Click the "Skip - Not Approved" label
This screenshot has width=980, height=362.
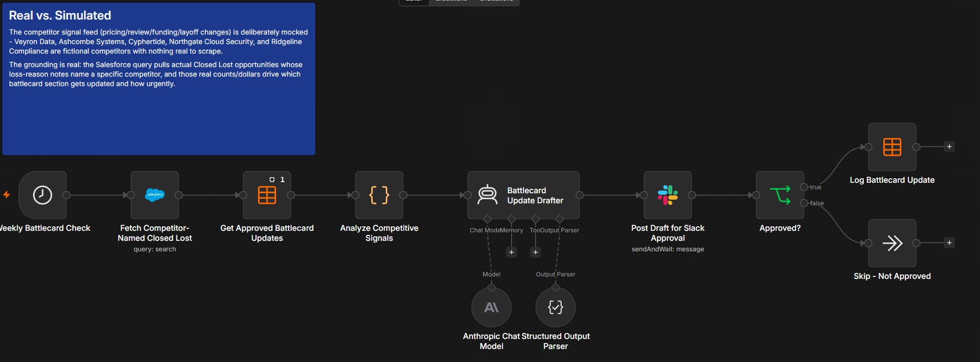point(892,276)
